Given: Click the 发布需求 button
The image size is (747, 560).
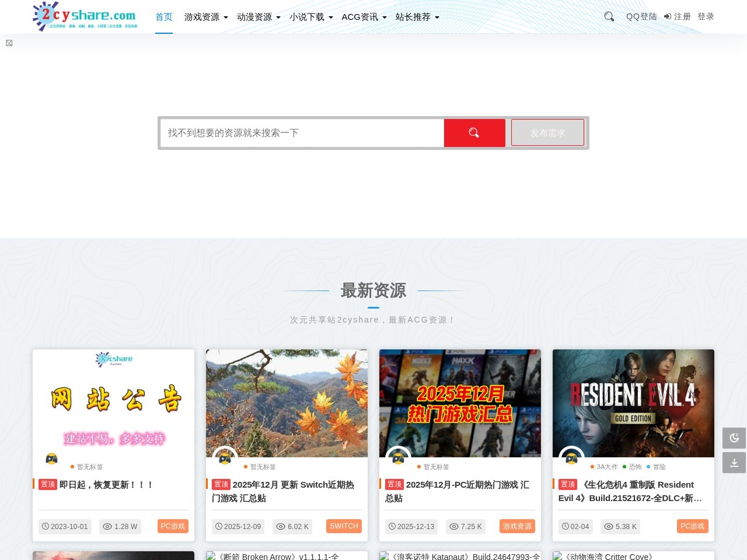Looking at the screenshot, I should click(x=547, y=132).
